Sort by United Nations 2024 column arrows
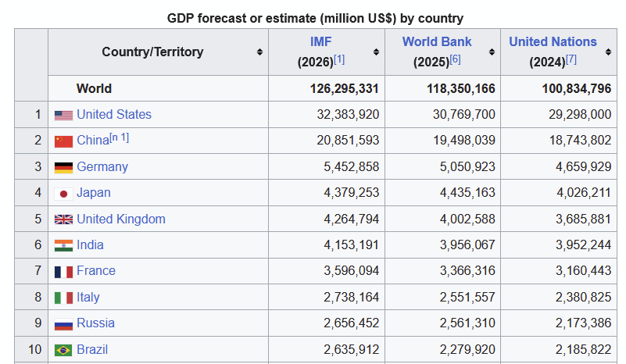 [608, 52]
